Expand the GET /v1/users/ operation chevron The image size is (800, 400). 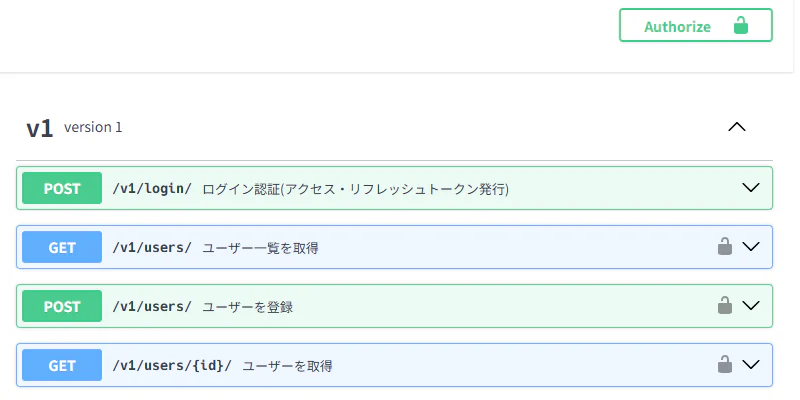coord(752,247)
